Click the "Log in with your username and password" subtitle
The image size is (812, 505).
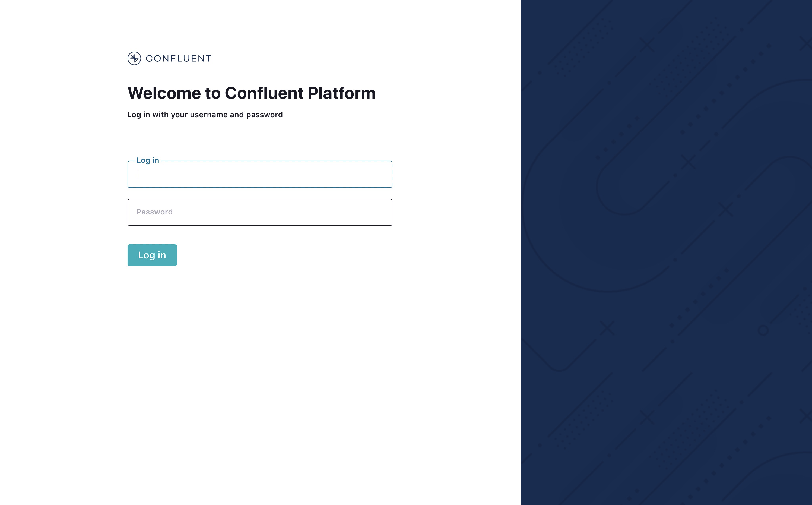tap(205, 115)
